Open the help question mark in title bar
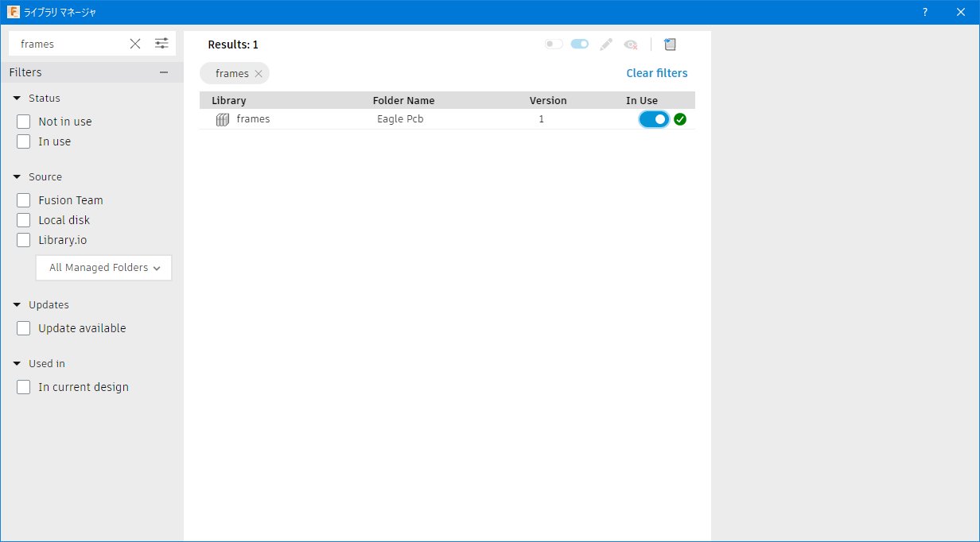 pyautogui.click(x=925, y=13)
